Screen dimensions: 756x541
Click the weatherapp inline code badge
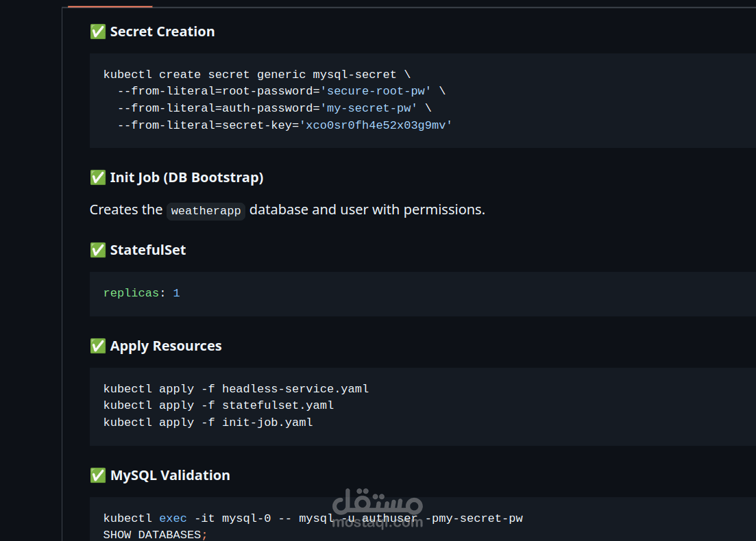click(x=206, y=211)
